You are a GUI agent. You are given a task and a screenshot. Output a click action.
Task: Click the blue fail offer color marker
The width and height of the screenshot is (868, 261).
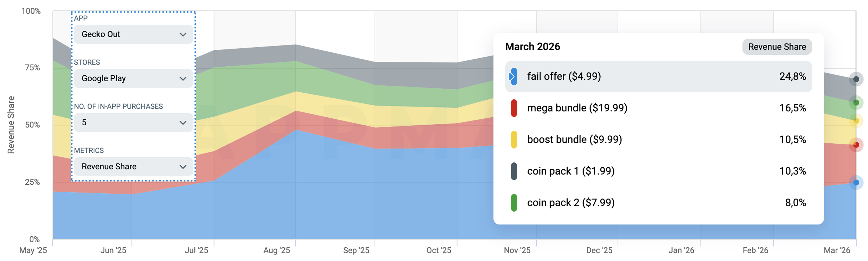[x=514, y=76]
